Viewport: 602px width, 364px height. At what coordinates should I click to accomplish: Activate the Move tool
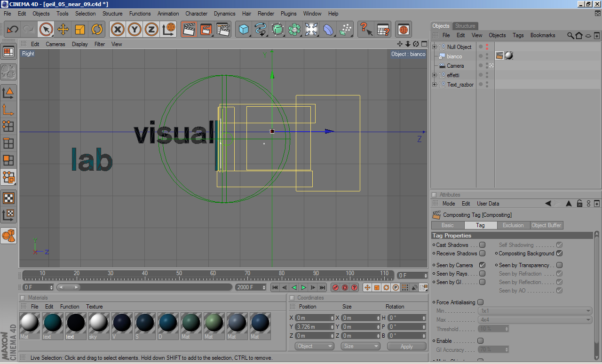click(63, 30)
